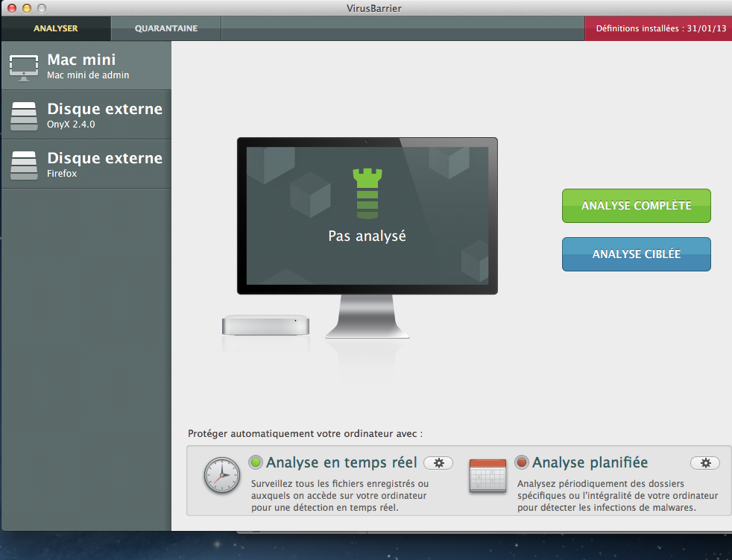Click the 'OnyX 2.4.0' disk label

tap(71, 125)
